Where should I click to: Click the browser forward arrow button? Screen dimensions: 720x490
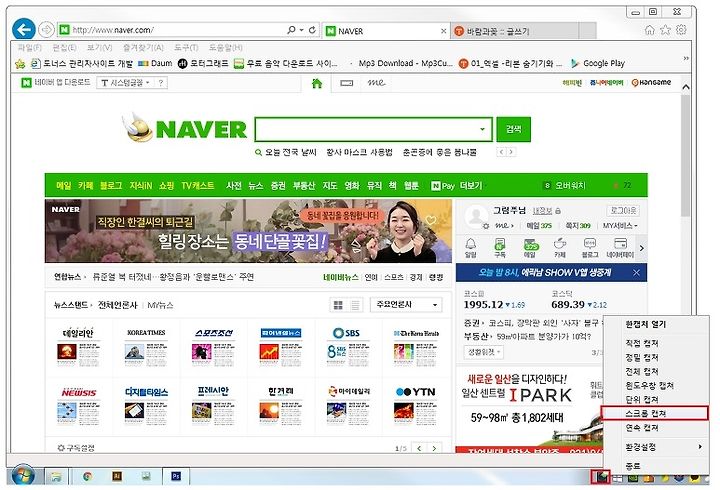pos(46,30)
